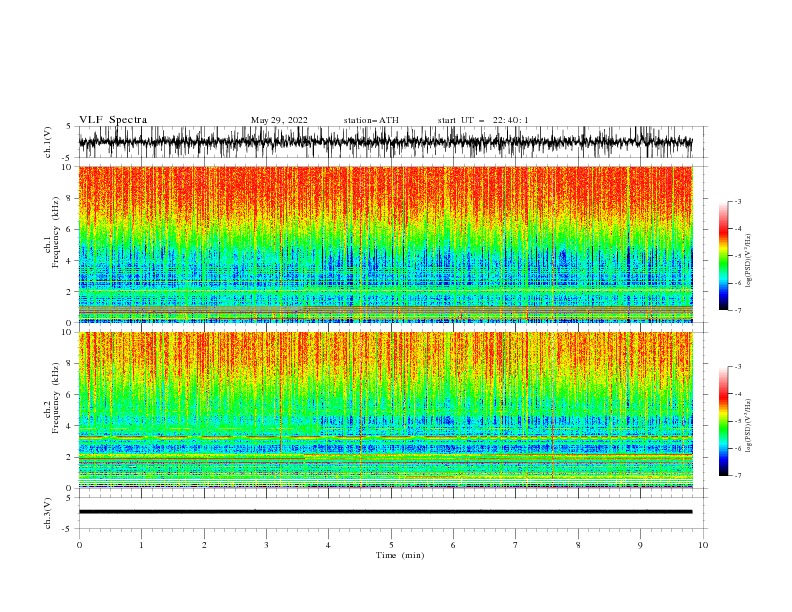Screen dimensions: 792x612
Task: Click the ch.1 voltage waveform trace
Action: point(385,142)
